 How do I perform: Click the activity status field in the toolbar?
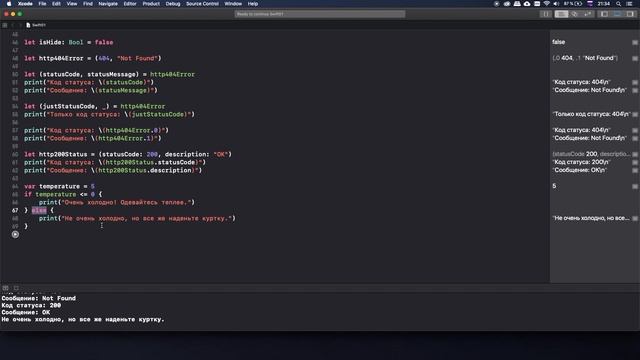tap(320, 14)
